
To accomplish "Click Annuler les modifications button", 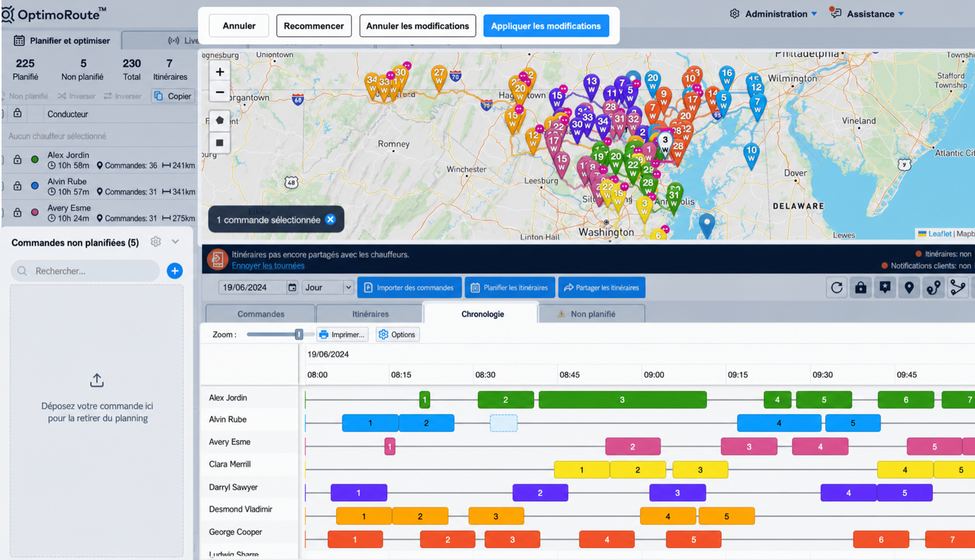I will point(418,26).
